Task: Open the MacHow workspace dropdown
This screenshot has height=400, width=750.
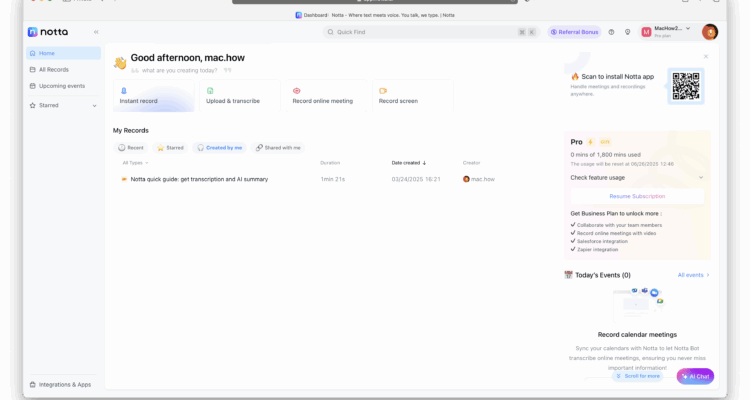Action: (666, 32)
